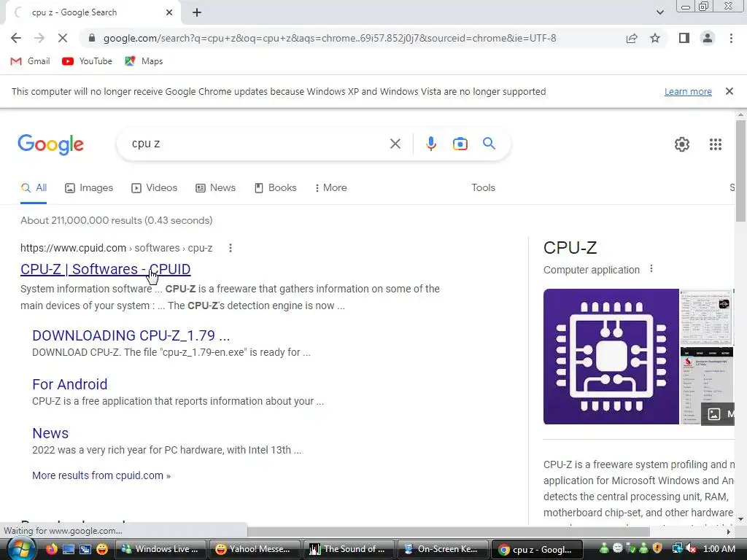Bookmark this page with the star
Image resolution: width=747 pixels, height=560 pixels.
coord(655,38)
